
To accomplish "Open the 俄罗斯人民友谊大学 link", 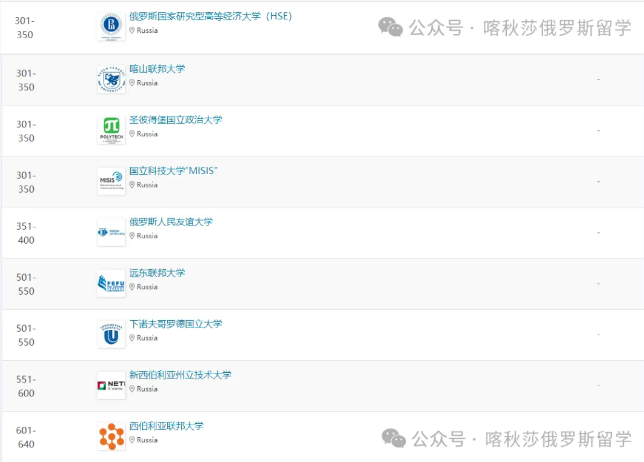I will pos(171,222).
